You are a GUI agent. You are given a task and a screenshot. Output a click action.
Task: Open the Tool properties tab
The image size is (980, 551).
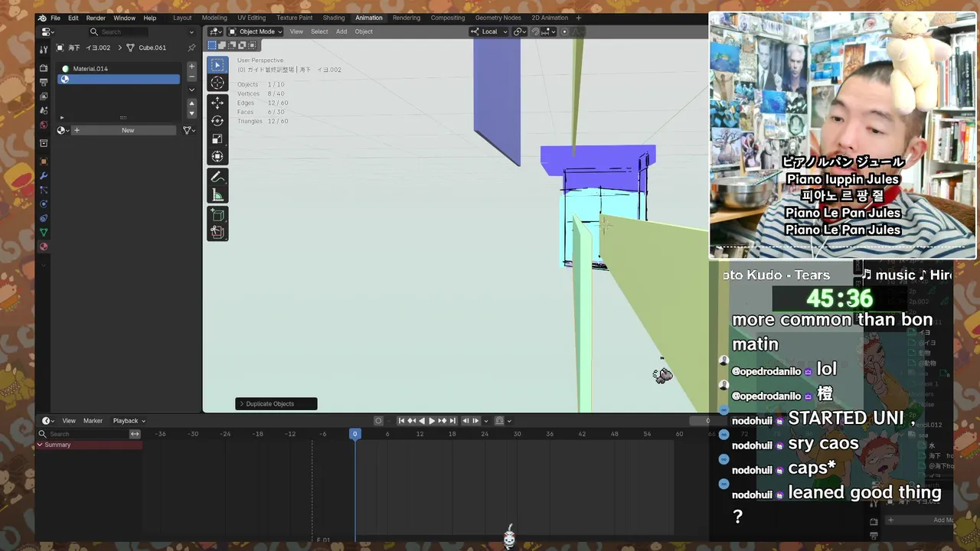(x=44, y=49)
